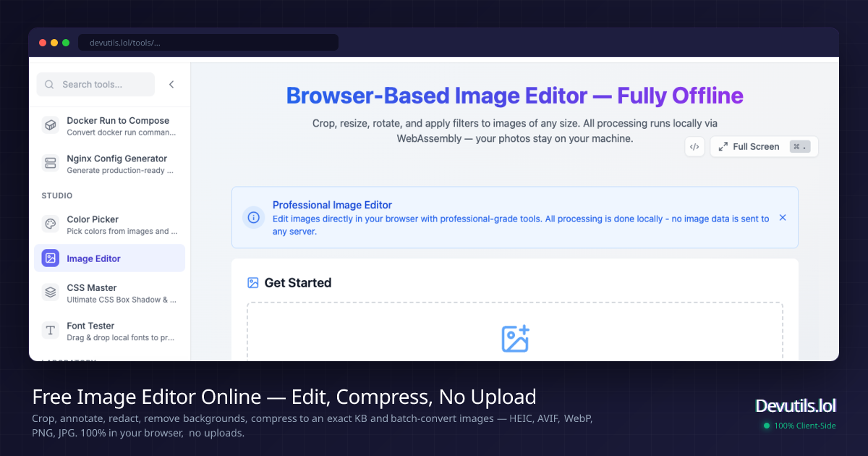868x456 pixels.
Task: Click the search magnifier icon
Action: click(49, 85)
